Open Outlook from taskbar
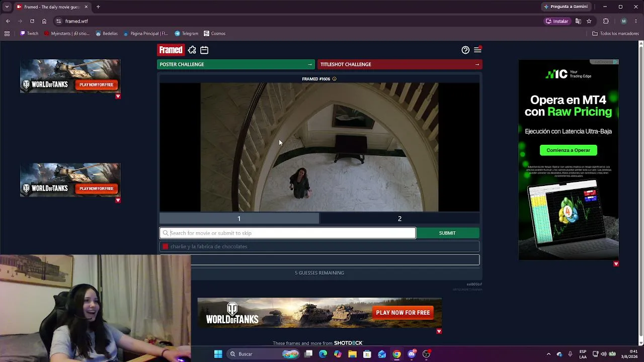644x362 pixels. click(x=382, y=354)
